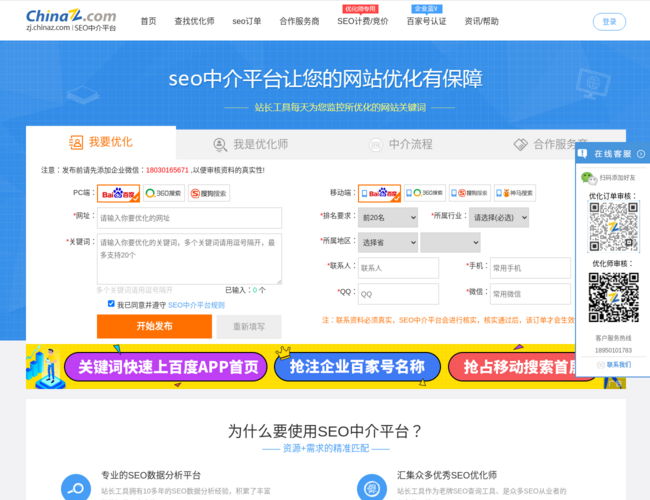Click the 重新填写 reset button
This screenshot has height=500, width=650.
tap(249, 327)
